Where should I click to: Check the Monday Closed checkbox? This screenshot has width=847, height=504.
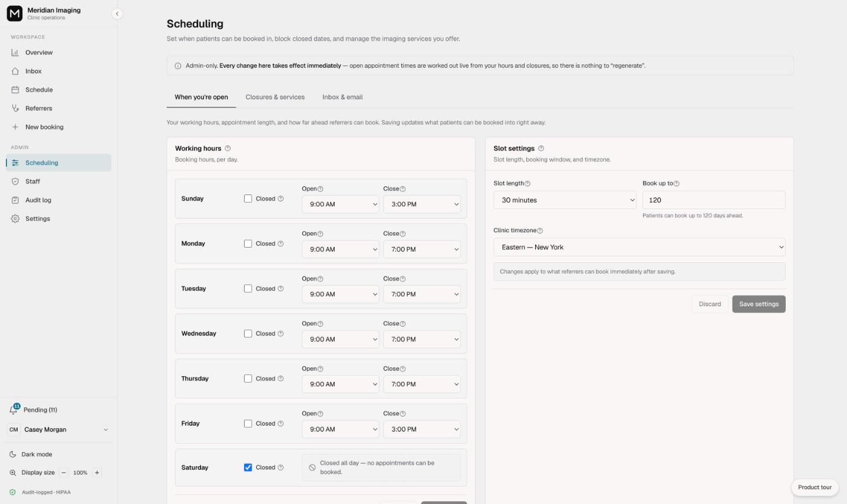click(x=248, y=243)
